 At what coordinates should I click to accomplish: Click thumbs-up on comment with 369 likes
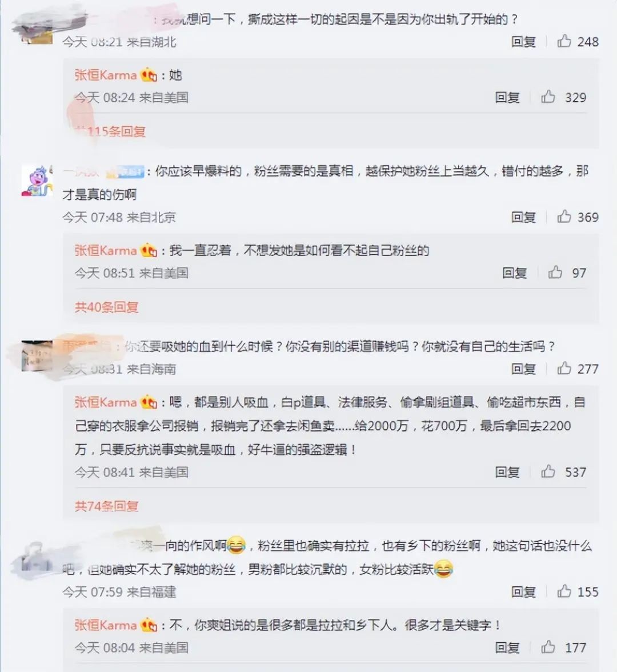[x=564, y=217]
